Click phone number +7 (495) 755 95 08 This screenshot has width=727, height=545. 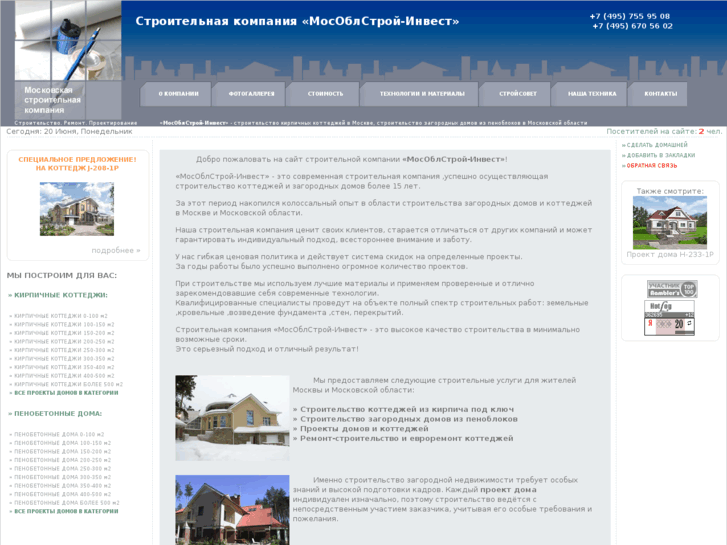tap(630, 16)
